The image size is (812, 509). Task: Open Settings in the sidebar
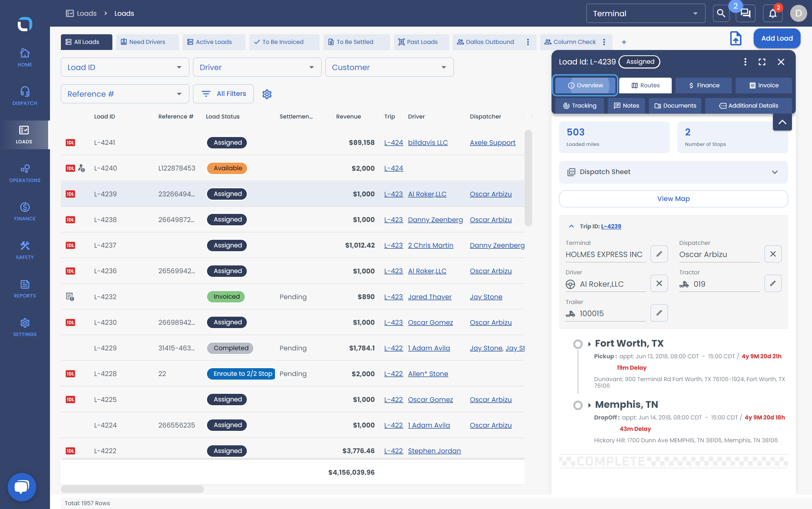coord(25,327)
